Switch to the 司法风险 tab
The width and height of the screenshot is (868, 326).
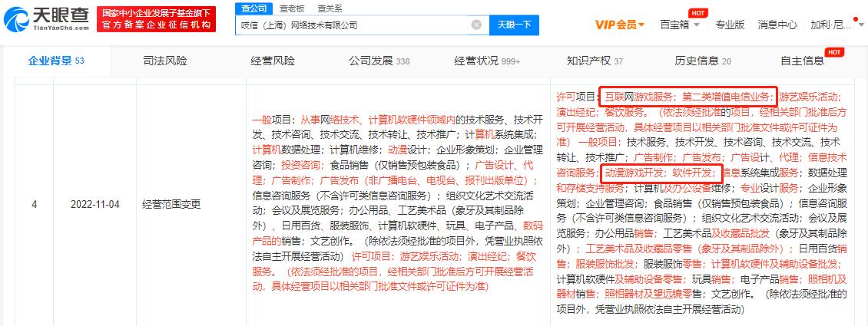165,61
